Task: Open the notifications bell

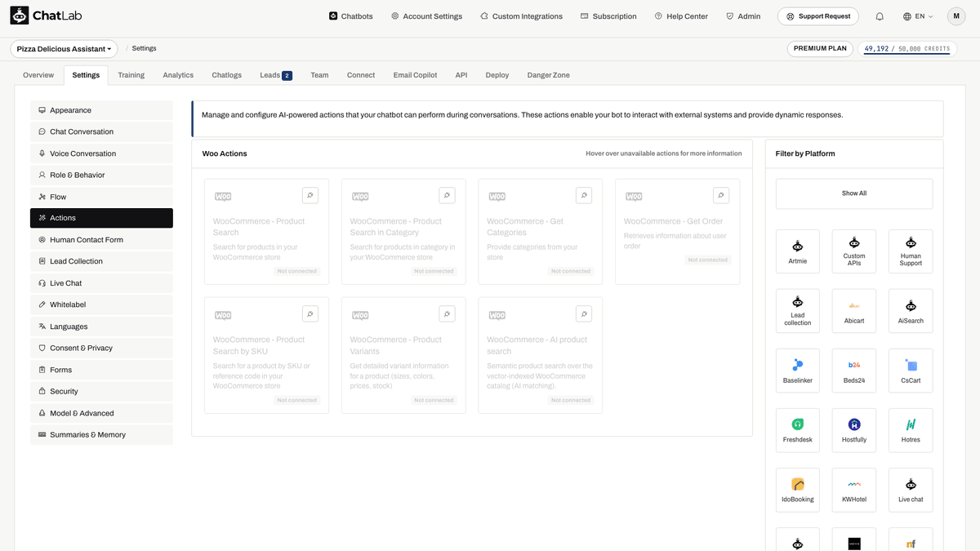Action: pyautogui.click(x=880, y=16)
